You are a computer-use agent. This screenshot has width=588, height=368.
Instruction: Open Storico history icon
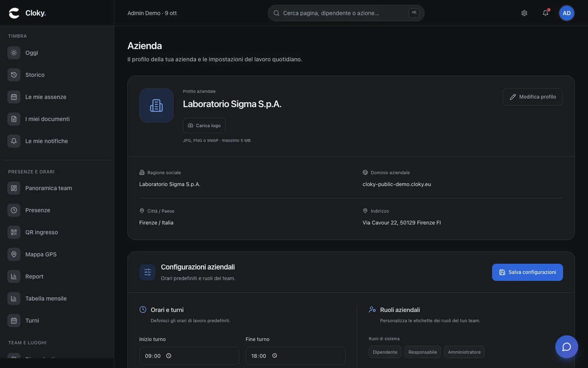(x=14, y=75)
